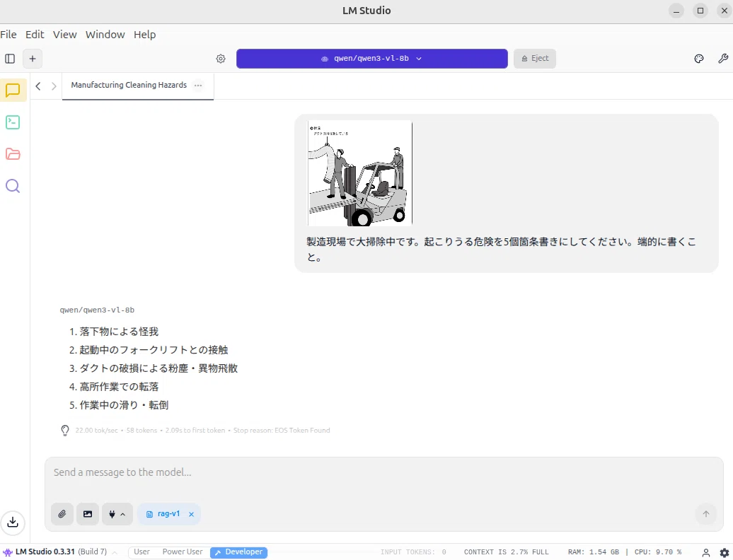
Task: Click response line 作業中の滑り・転倒
Action: pyautogui.click(x=124, y=405)
